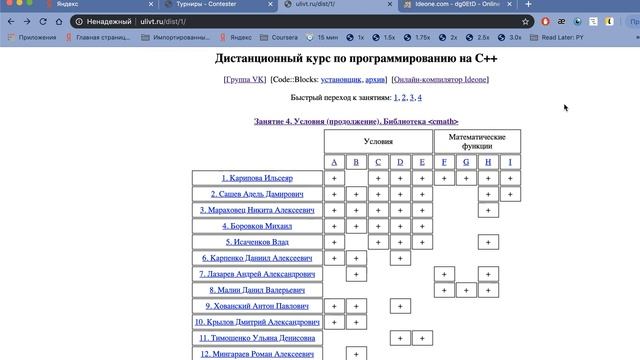The height and width of the screenshot is (360, 640).
Task: Switch to the 'Турниры - Contester' tab
Action: pos(218,4)
